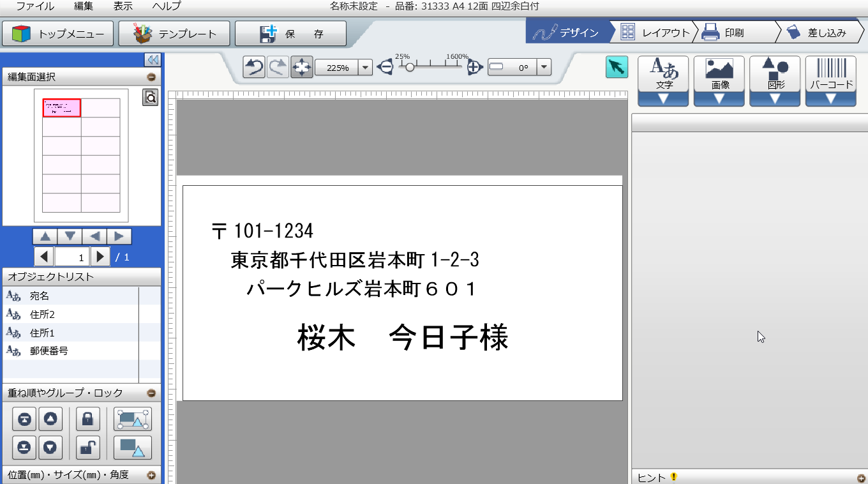Zoom out with the minus magnifier
Viewport: 868px width, 484px height.
click(x=385, y=67)
